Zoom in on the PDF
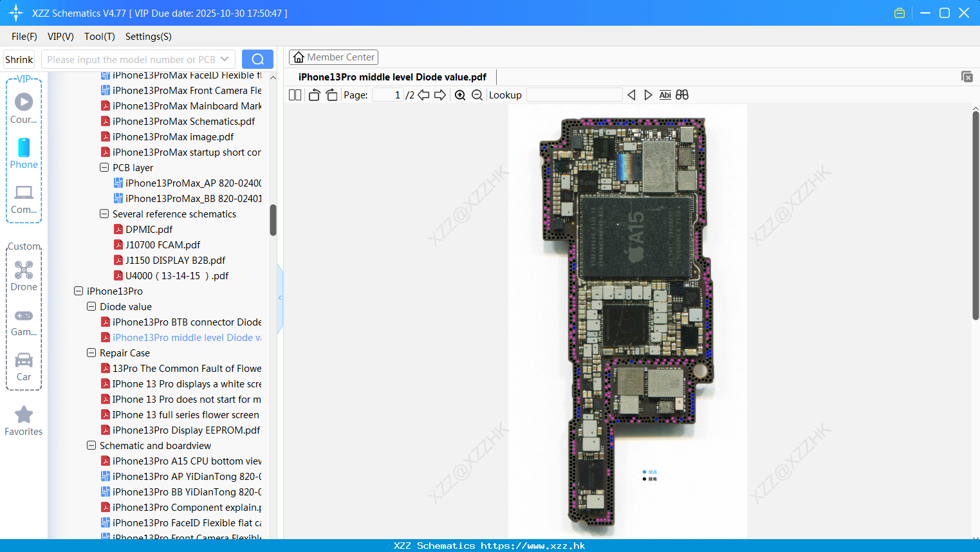This screenshot has width=980, height=552. pos(460,95)
